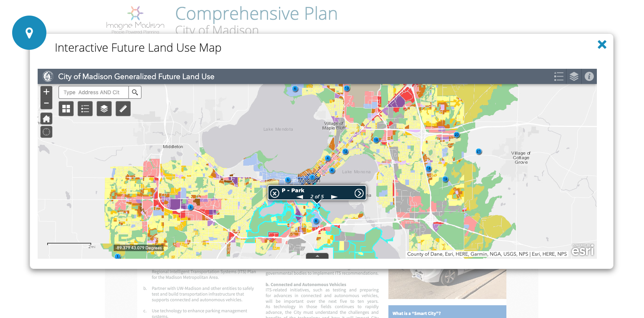Click the Address search input field
The height and width of the screenshot is (318, 644).
tap(94, 92)
